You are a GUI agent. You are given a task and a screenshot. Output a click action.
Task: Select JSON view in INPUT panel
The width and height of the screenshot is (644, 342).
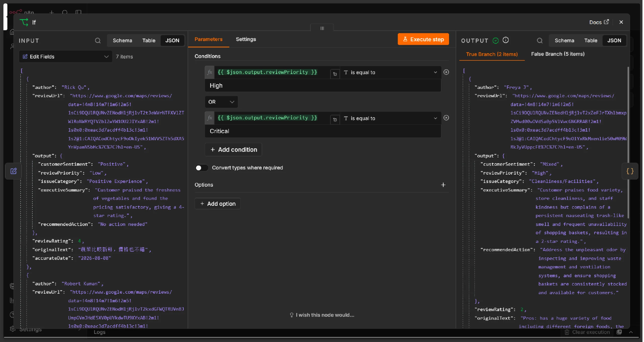pos(172,41)
